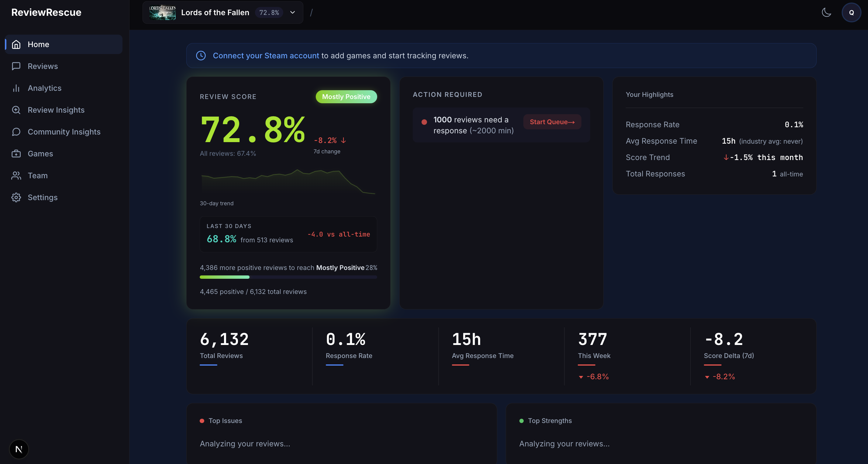Viewport: 868px width, 464px height.
Task: Open Connect your Steam account link
Action: tap(266, 56)
